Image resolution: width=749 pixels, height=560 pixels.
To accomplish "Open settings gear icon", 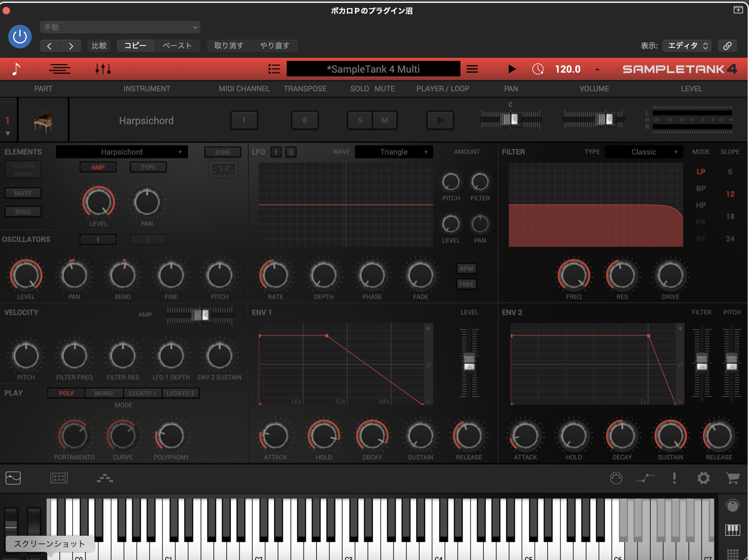I will 704,478.
